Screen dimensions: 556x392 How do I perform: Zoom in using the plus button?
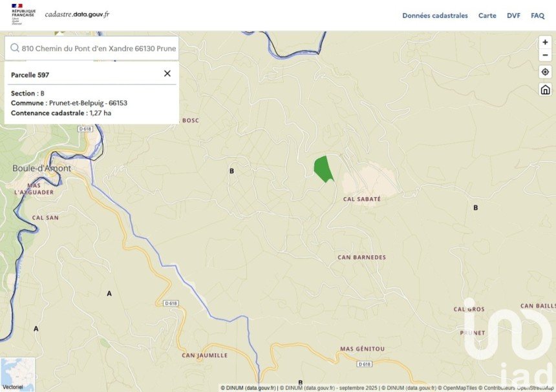(545, 43)
